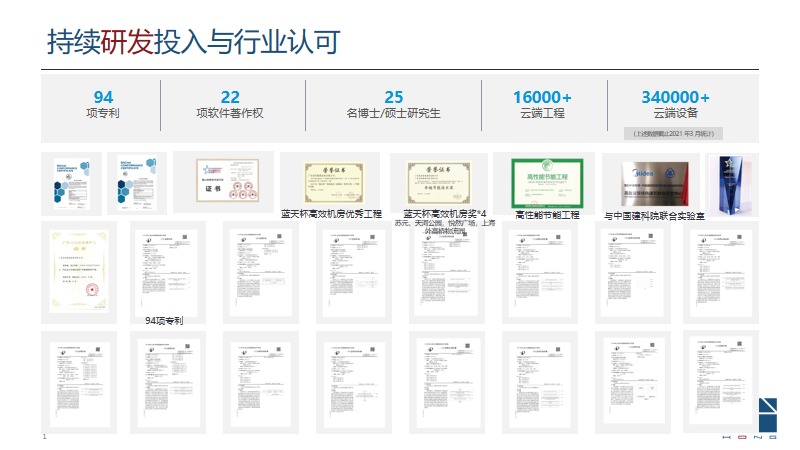Click the 94项专利 caption under patent document
Viewport: 800px width, 450px height.
pyautogui.click(x=164, y=320)
